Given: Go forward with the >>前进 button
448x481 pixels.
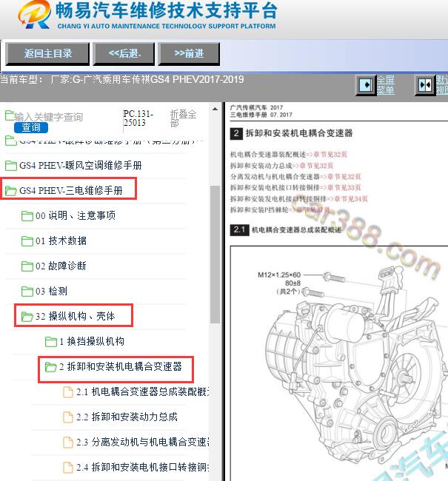Looking at the screenshot, I should tap(189, 54).
